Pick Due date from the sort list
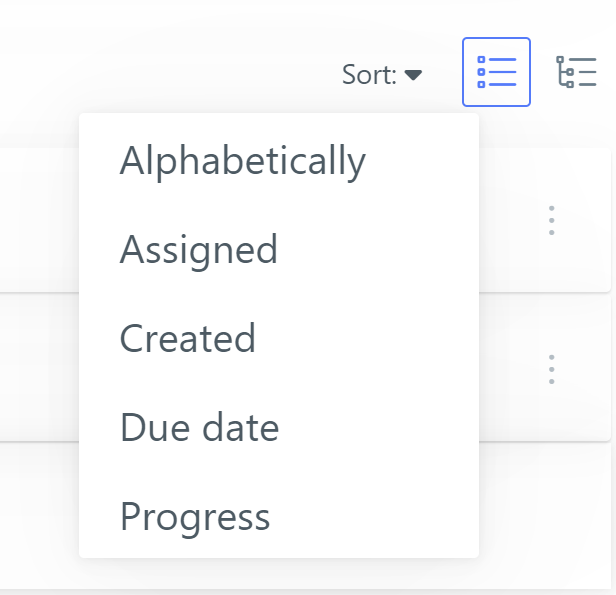Screen dimensions: 616x595 click(200, 428)
